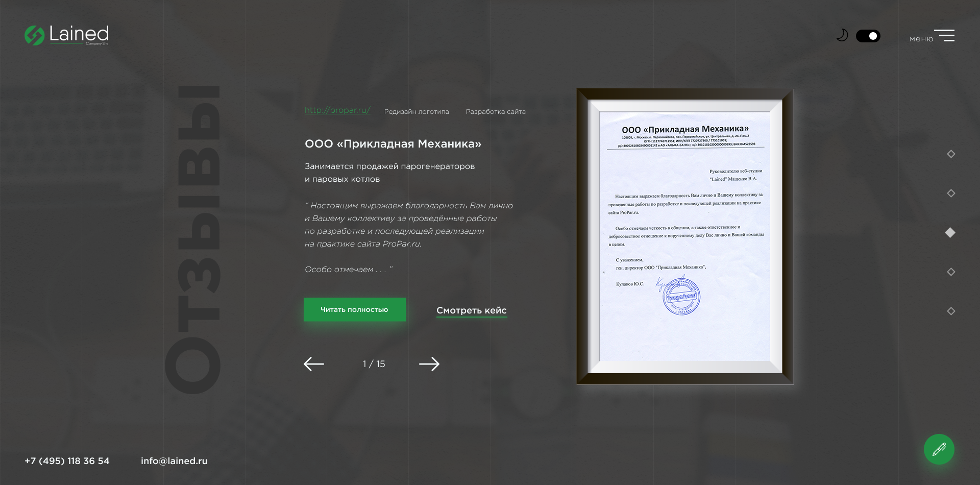This screenshot has height=485, width=980.
Task: Open the 'Смотреть кейс' link
Action: [x=472, y=310]
